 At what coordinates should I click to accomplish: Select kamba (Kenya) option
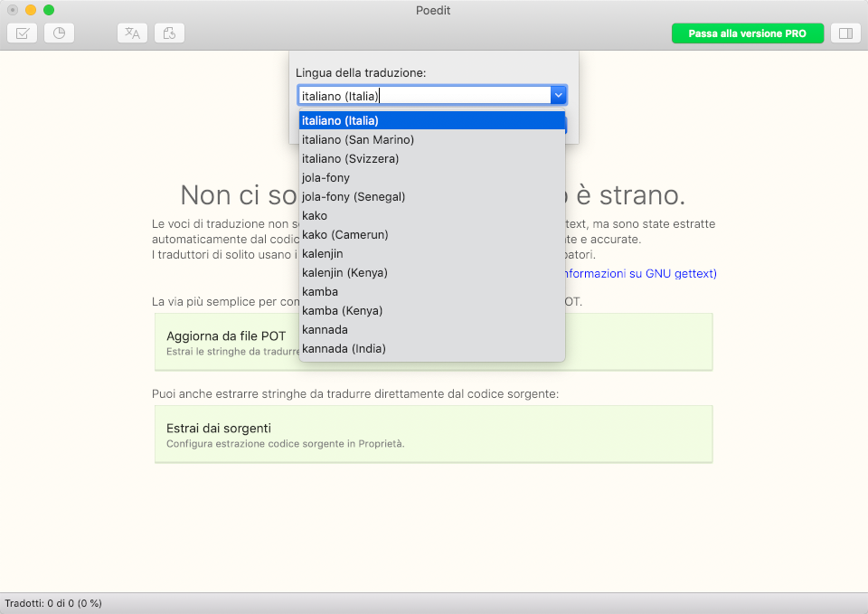point(432,310)
